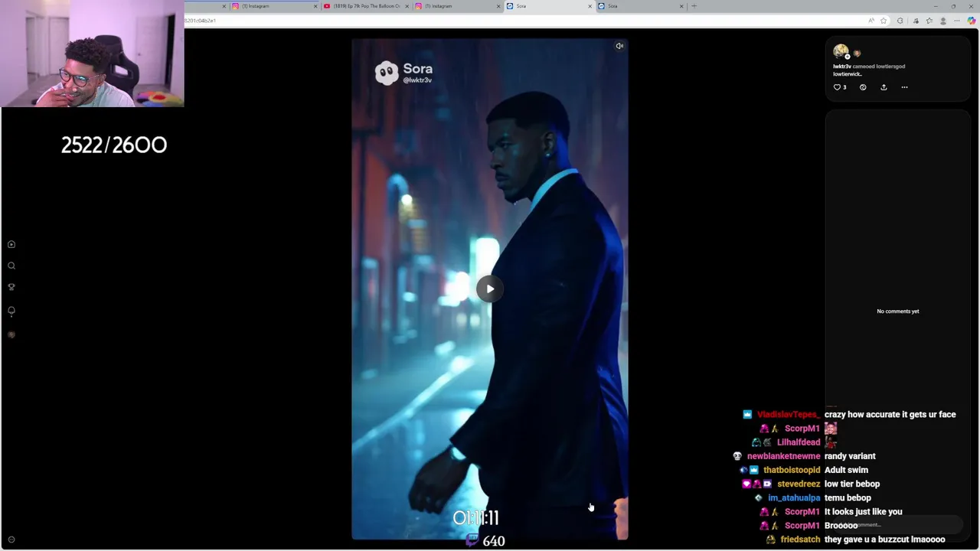Open the browser profile icon
Image resolution: width=980 pixels, height=551 pixels.
pyautogui.click(x=943, y=21)
